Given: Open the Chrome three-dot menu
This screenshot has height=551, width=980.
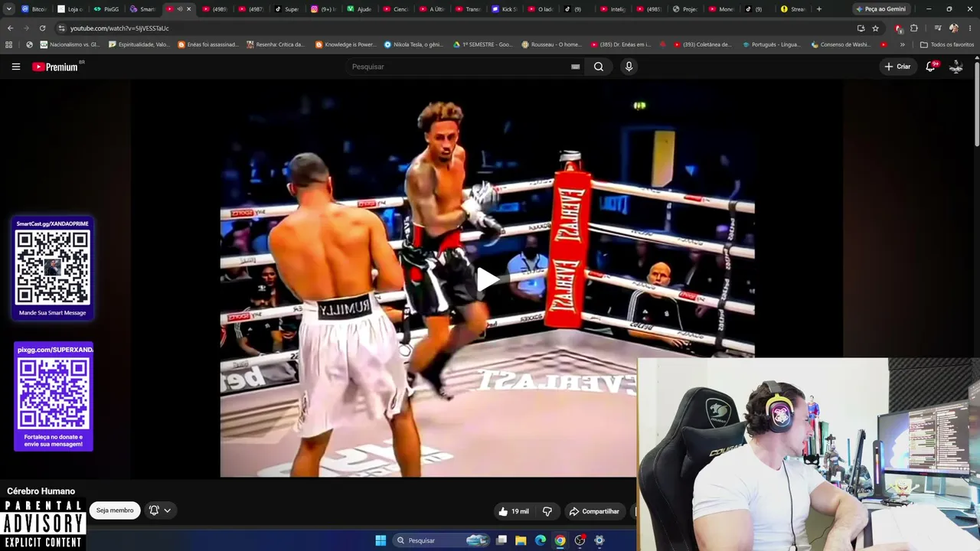Looking at the screenshot, I should point(970,28).
